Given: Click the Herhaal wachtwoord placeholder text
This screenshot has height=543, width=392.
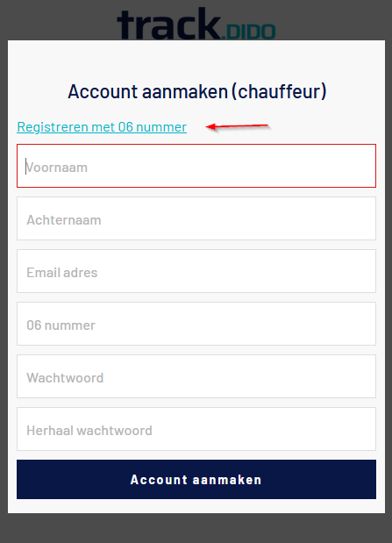Looking at the screenshot, I should [89, 431].
